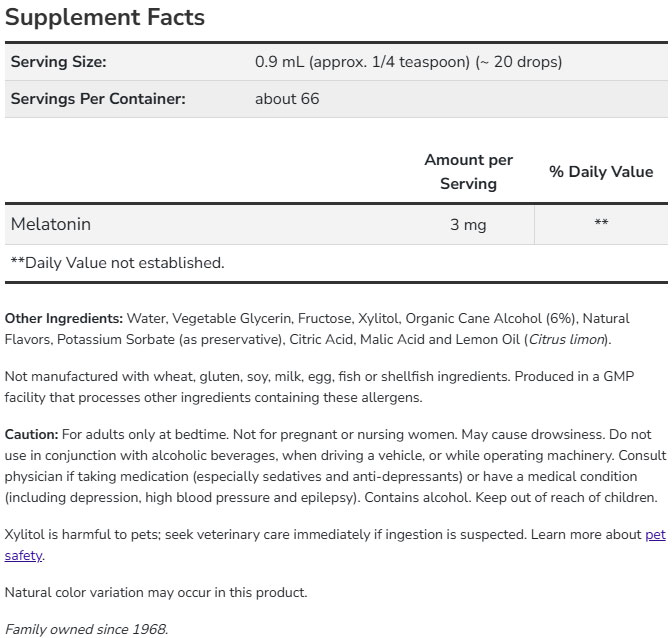672x638 pixels.
Task: Click the 'Family owned since 1968' text
Action: pos(86,630)
